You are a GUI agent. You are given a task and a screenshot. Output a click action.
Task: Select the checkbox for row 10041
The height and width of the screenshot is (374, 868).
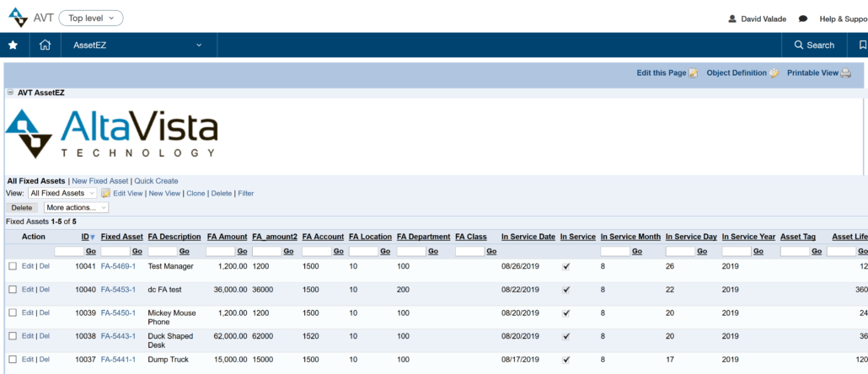pos(13,266)
